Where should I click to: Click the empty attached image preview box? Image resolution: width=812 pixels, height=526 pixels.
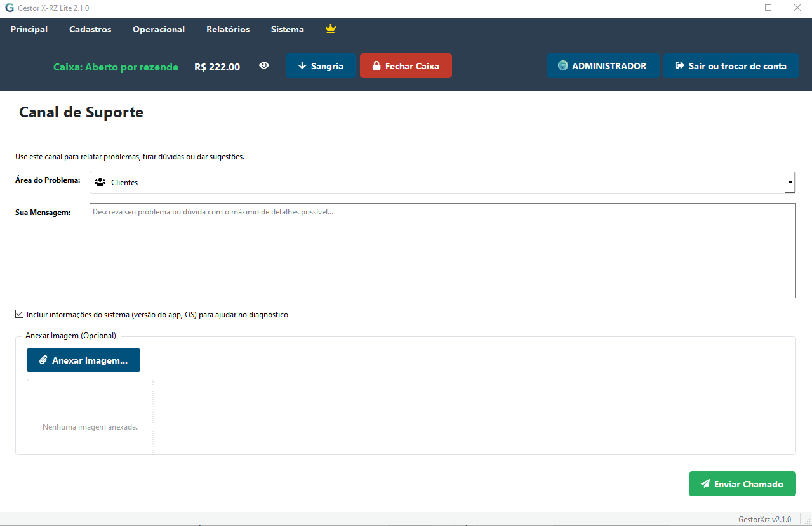90,418
